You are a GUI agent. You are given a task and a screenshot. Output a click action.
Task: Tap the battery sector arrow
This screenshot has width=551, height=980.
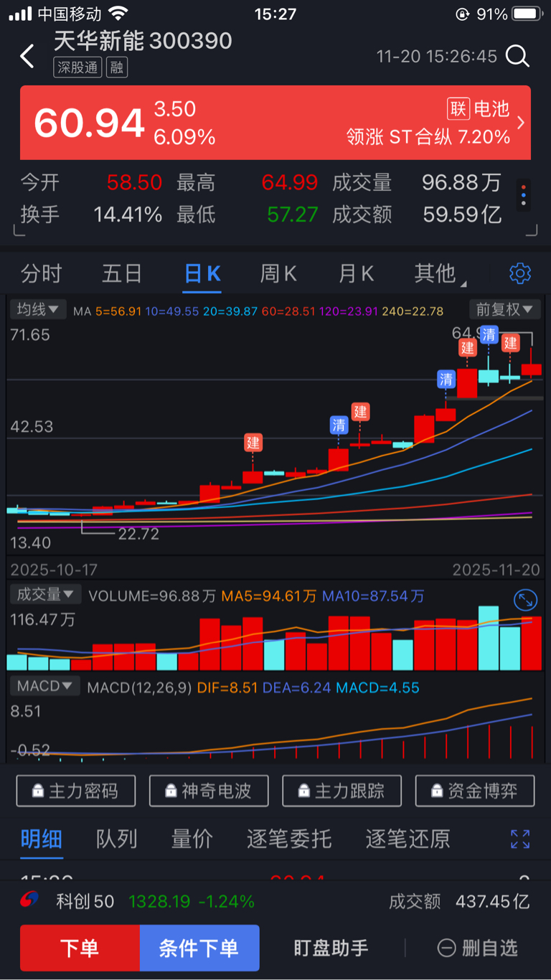coord(521,123)
